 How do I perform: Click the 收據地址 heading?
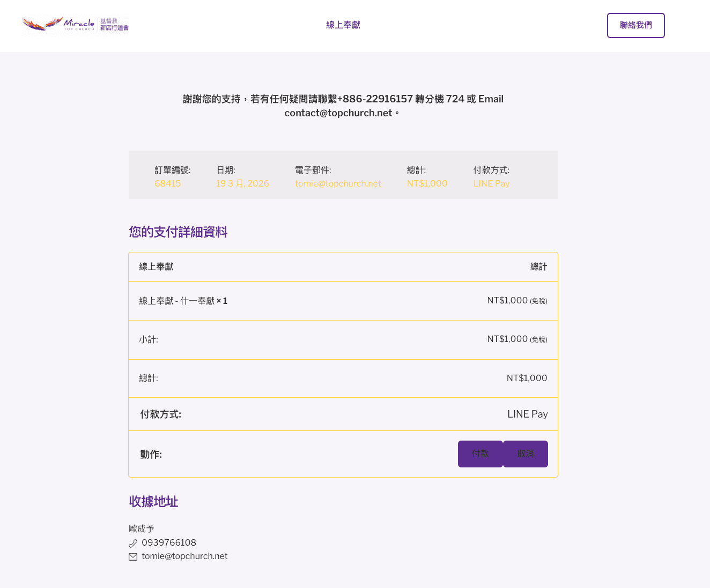point(153,502)
